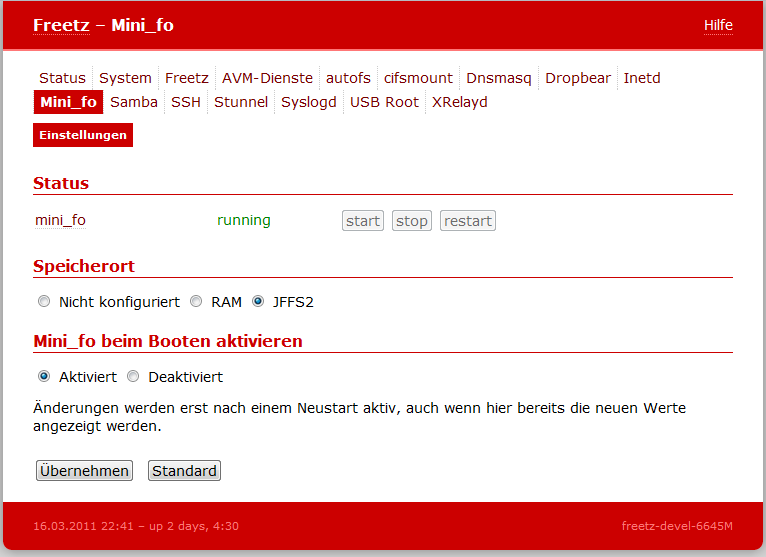The height and width of the screenshot is (557, 766).
Task: Navigate to the Dropbear tab
Action: click(577, 78)
